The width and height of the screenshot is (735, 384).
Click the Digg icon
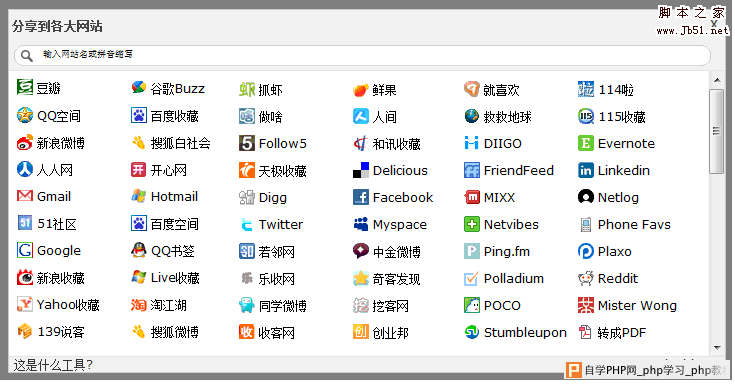click(247, 197)
